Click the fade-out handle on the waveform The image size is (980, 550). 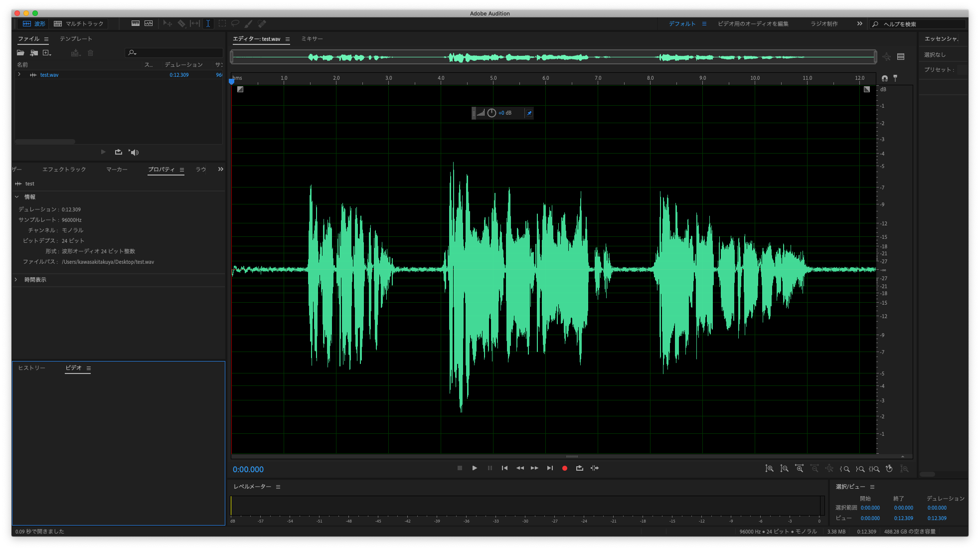pos(867,89)
